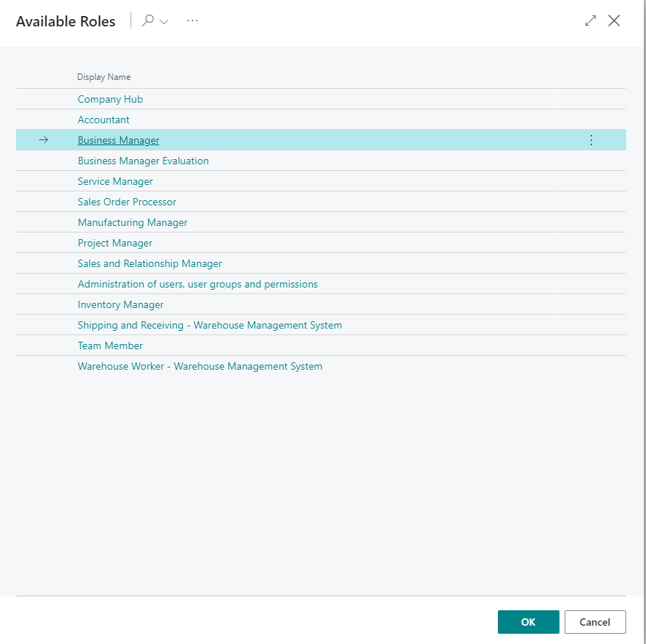Choose the Manufacturing Manager role

(x=133, y=222)
